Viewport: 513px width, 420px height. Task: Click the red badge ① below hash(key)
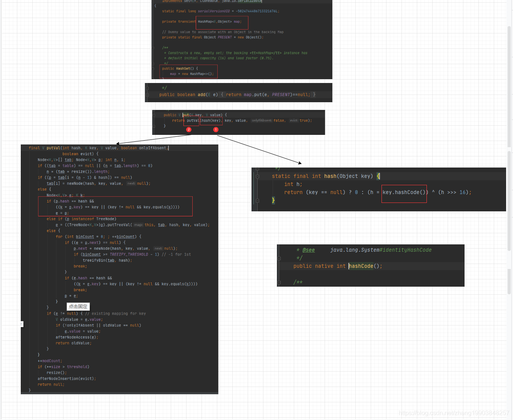coord(216,129)
